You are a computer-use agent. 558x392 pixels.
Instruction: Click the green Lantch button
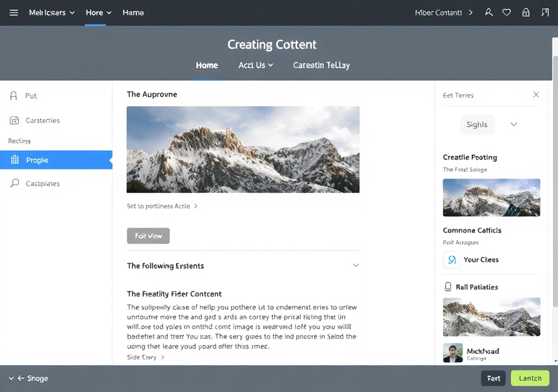530,378
